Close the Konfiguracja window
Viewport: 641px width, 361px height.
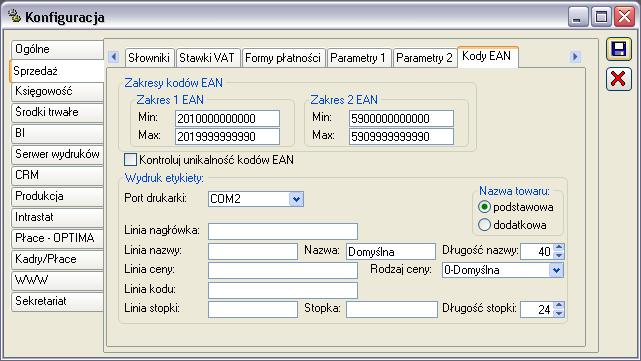(x=625, y=17)
